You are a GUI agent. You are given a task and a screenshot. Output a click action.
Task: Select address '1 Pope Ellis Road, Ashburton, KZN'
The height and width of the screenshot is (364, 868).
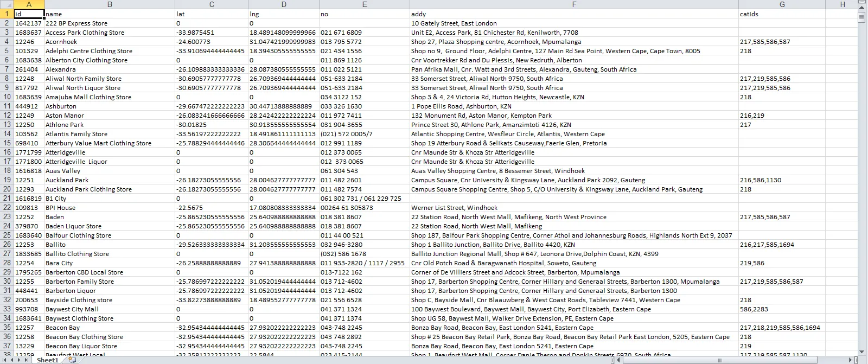pos(574,106)
